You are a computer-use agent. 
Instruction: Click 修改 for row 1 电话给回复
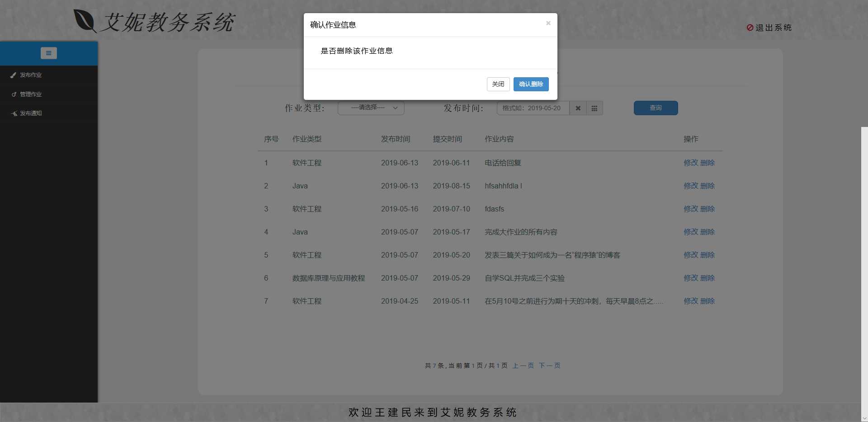(691, 163)
